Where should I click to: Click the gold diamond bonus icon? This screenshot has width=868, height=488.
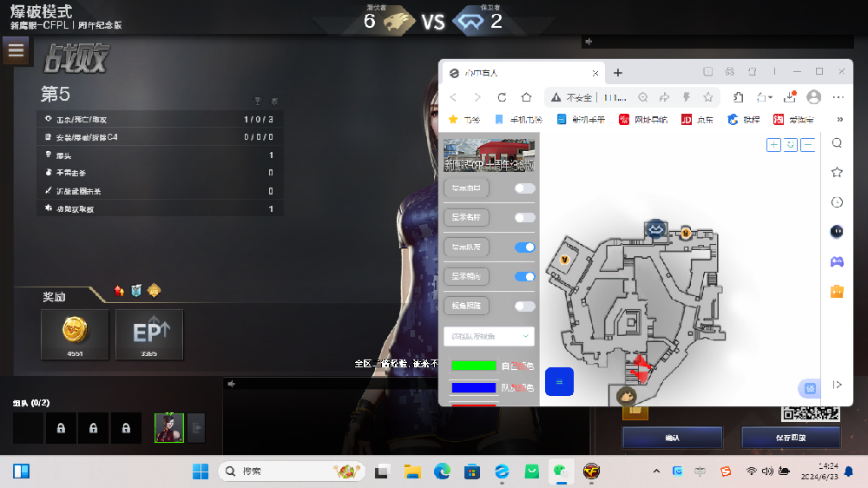[154, 291]
